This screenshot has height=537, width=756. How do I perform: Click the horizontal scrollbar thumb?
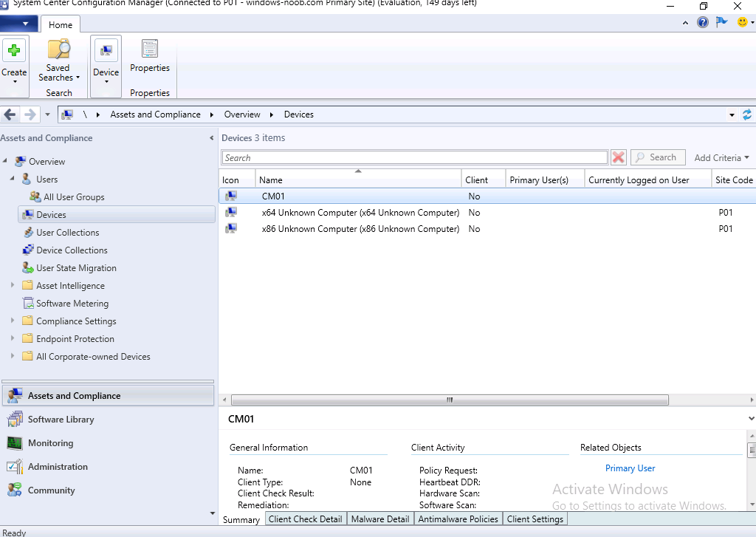click(x=450, y=400)
